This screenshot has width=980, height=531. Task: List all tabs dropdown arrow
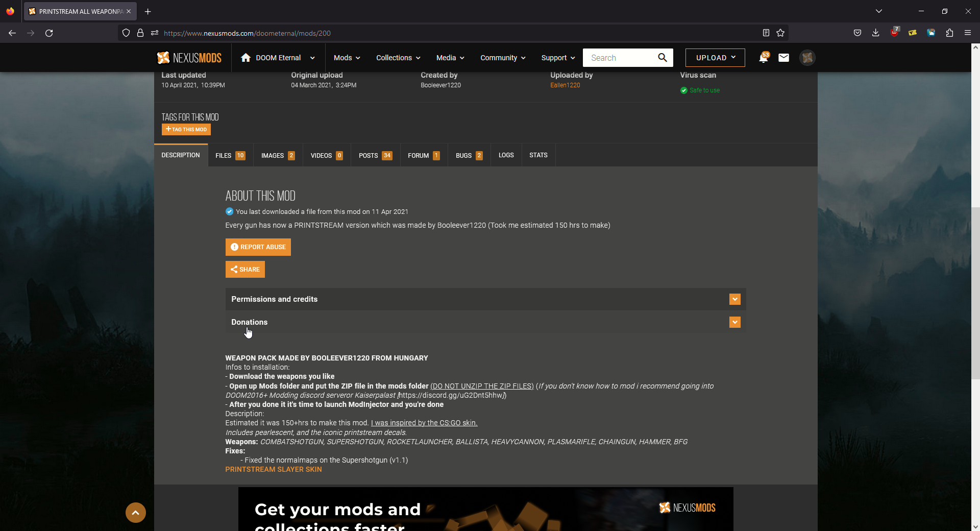click(x=879, y=11)
